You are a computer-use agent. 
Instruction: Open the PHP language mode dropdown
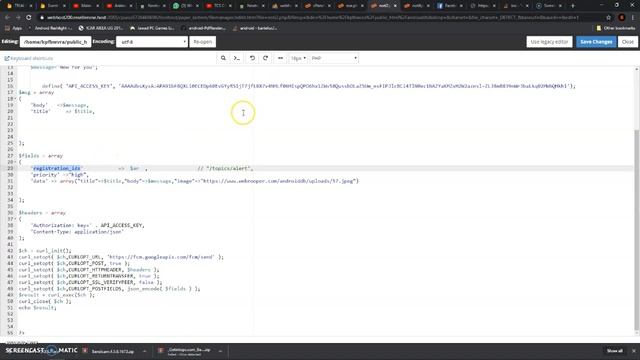[334, 58]
